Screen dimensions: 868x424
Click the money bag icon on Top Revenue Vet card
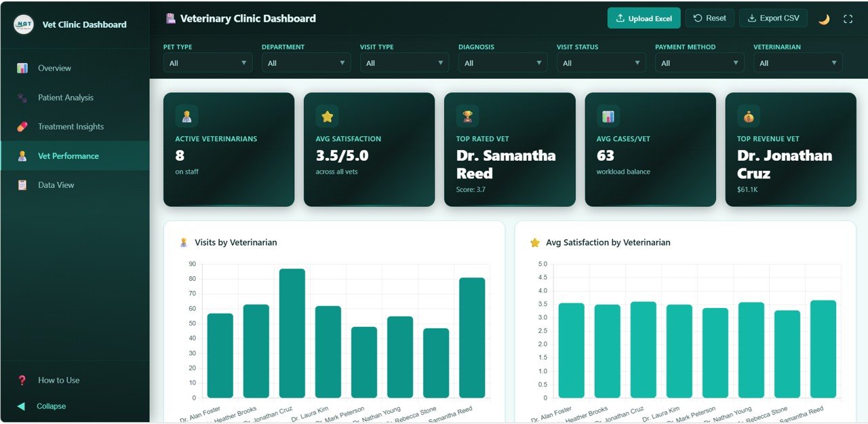point(748,115)
